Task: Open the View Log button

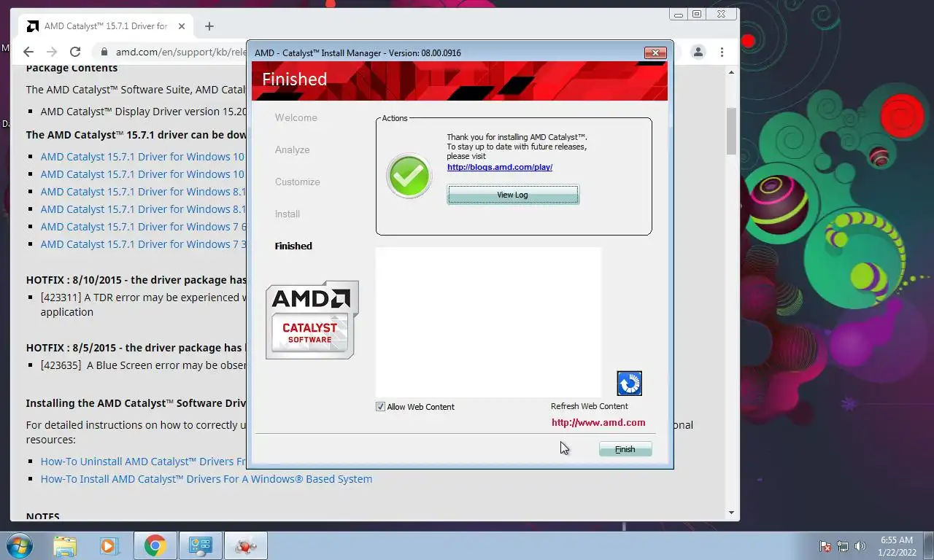Action: (513, 195)
